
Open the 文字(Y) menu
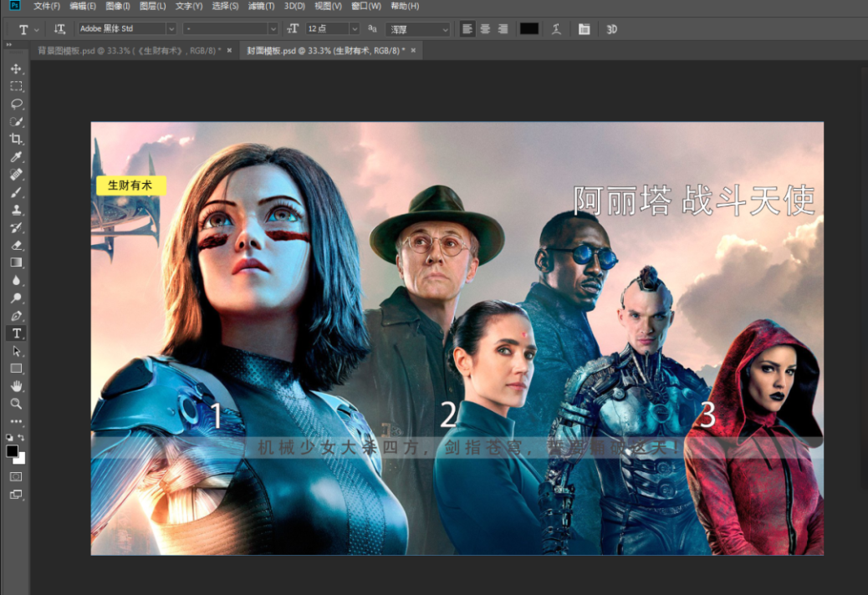pos(189,6)
